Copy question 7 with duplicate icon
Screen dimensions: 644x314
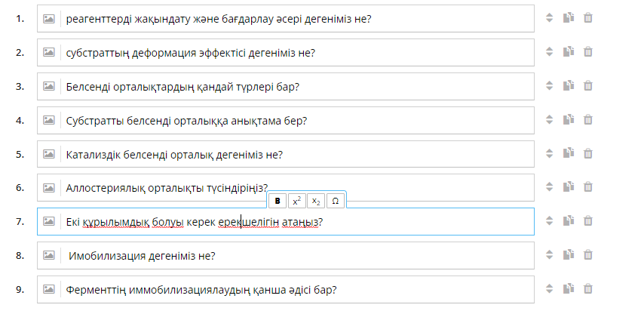pos(569,221)
